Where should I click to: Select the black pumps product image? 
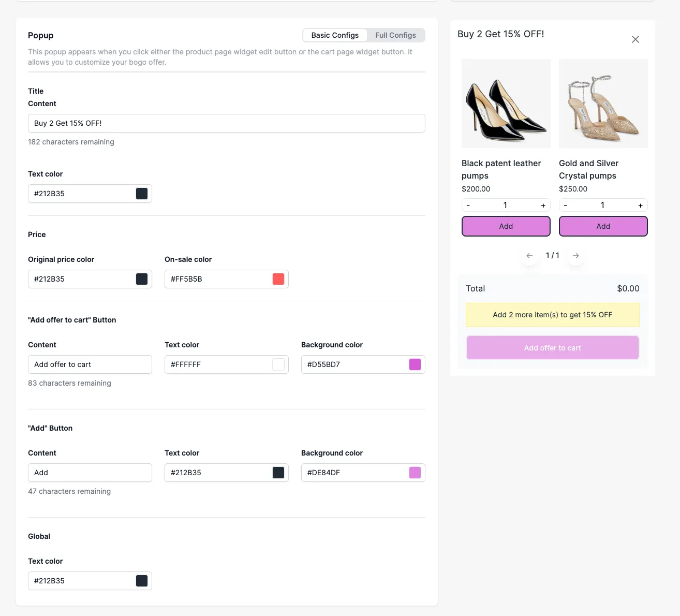tap(506, 104)
